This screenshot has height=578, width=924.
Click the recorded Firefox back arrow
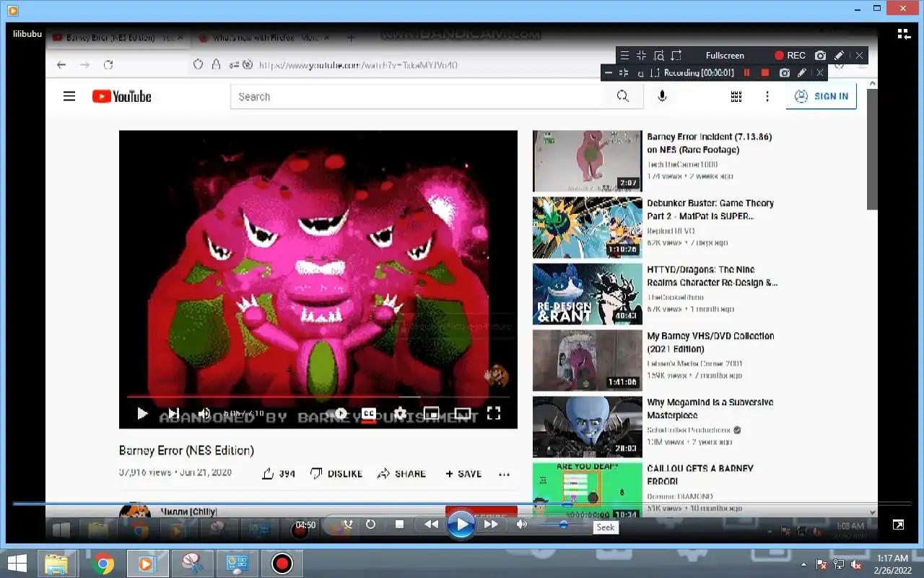point(61,65)
